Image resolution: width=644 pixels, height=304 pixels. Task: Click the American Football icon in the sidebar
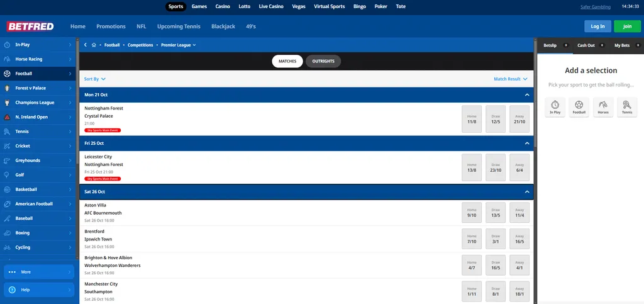click(x=7, y=204)
